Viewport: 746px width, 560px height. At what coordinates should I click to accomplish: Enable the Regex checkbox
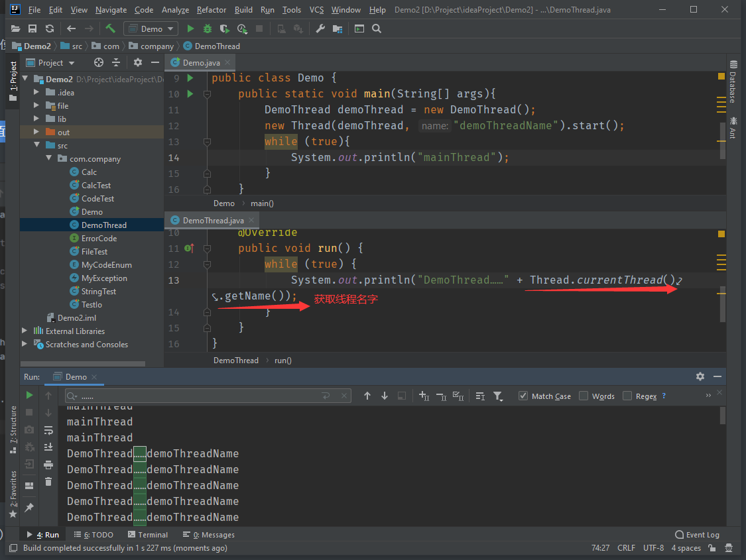click(627, 396)
